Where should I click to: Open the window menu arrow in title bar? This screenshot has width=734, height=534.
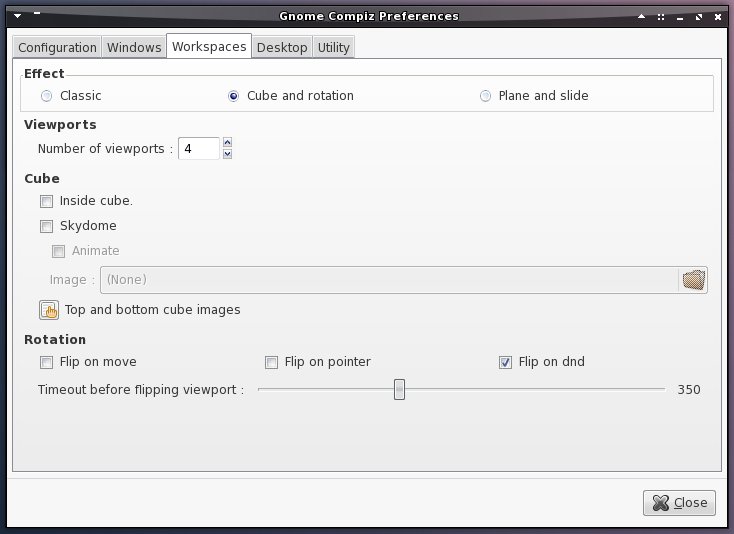pos(18,16)
